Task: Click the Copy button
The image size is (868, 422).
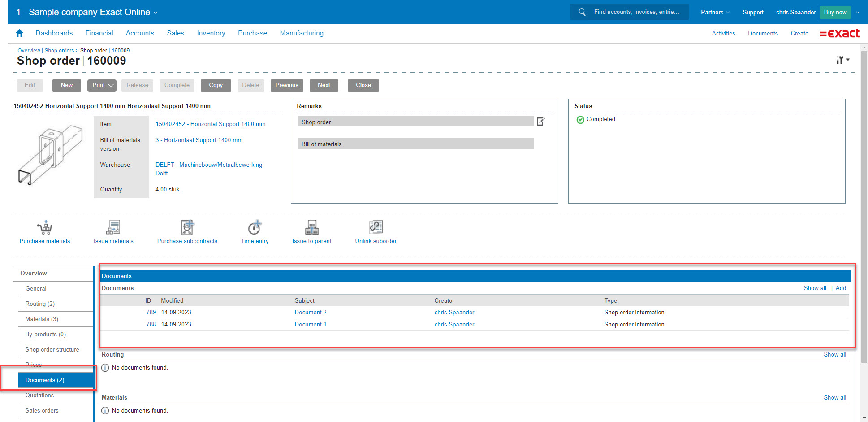Action: click(x=216, y=85)
